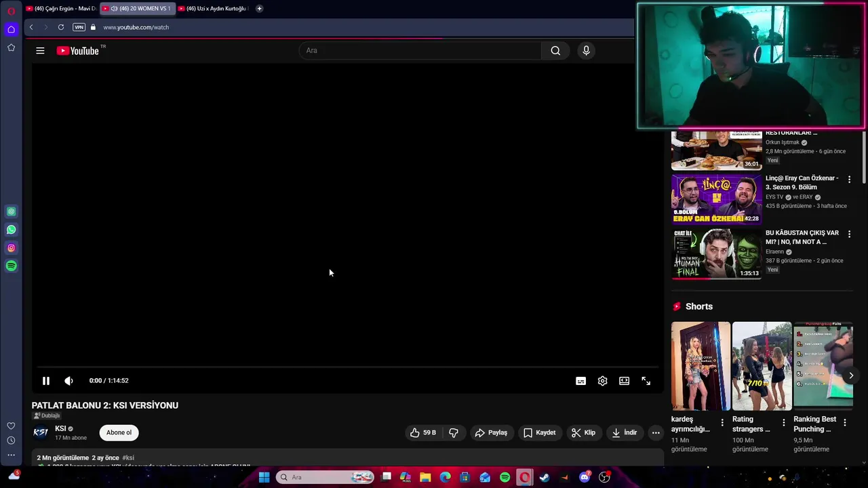The image size is (868, 488).
Task: Open options for 'kardeş ayrımcılığı' short
Action: 722,422
